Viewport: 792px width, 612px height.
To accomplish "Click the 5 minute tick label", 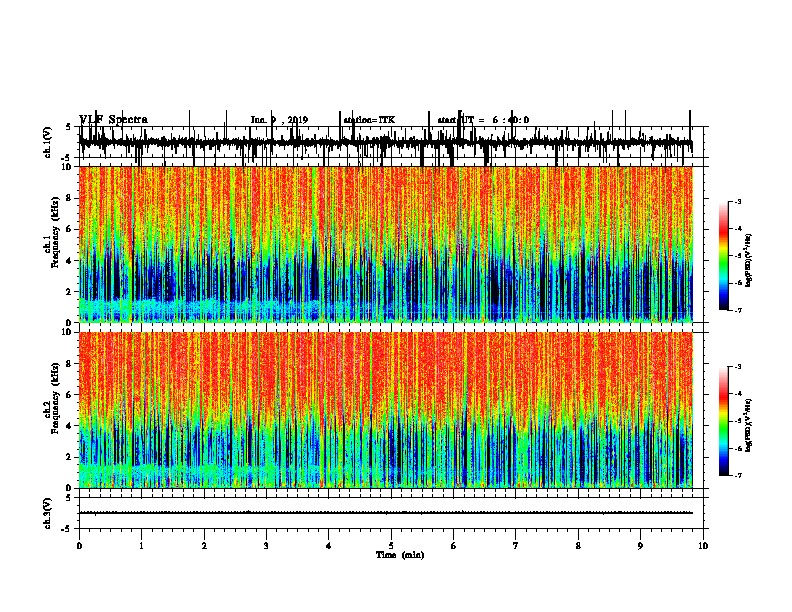I will (391, 546).
